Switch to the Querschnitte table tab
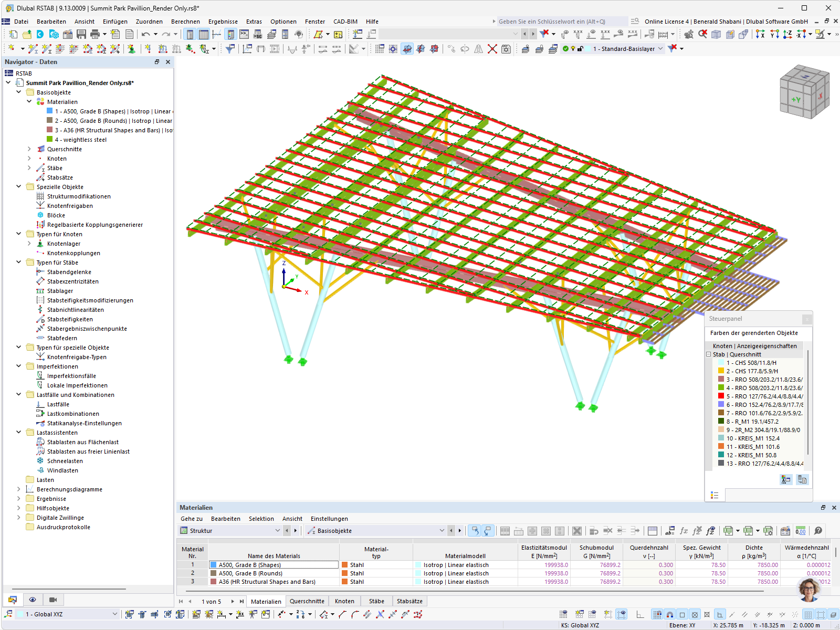The width and height of the screenshot is (840, 630). (307, 601)
